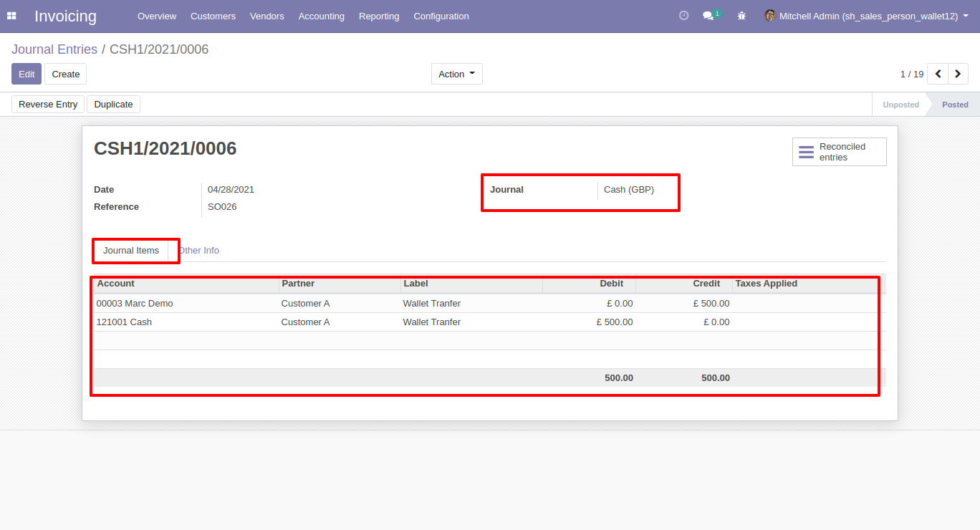This screenshot has height=530, width=980.
Task: Sort by the Credit column header
Action: [684, 284]
